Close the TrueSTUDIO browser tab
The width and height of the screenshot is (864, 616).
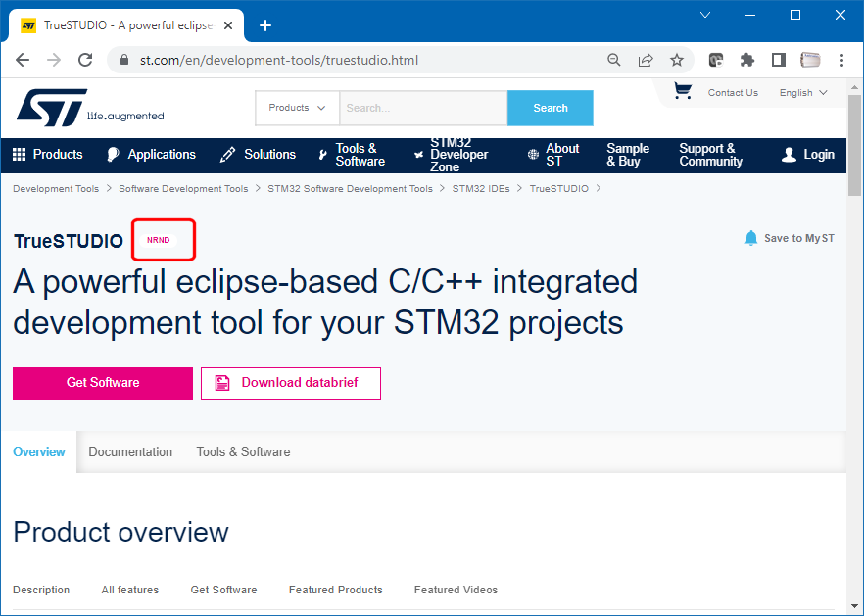click(x=228, y=25)
